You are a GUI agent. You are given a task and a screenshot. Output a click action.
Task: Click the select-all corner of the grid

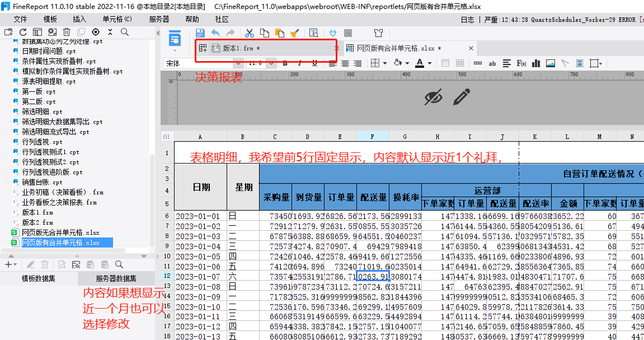click(x=166, y=137)
